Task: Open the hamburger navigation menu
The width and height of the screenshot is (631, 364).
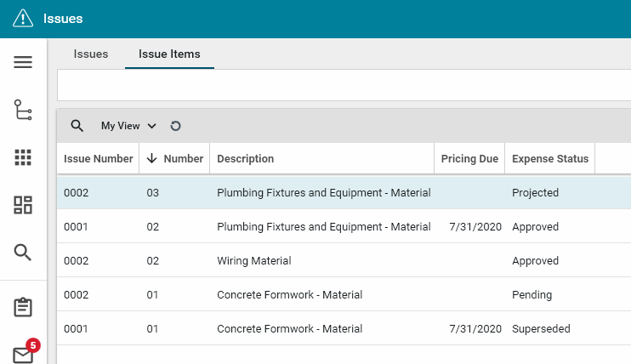Action: point(23,62)
